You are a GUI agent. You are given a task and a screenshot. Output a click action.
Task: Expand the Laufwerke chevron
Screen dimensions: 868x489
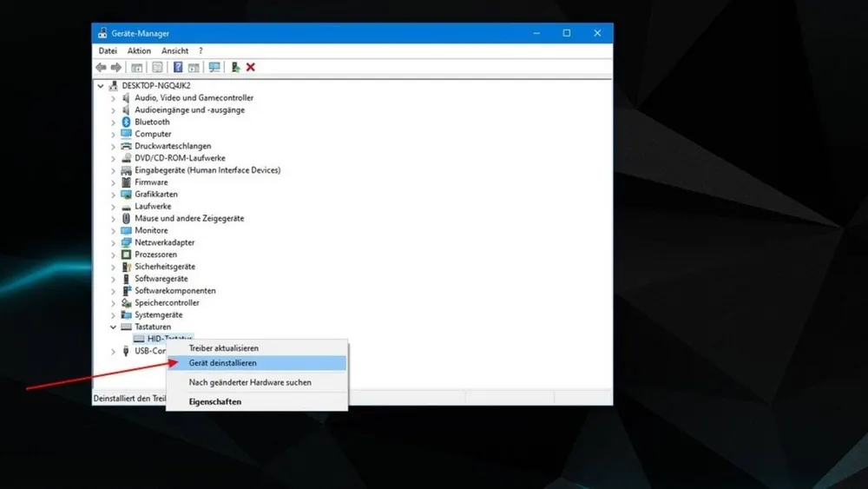[x=113, y=207]
